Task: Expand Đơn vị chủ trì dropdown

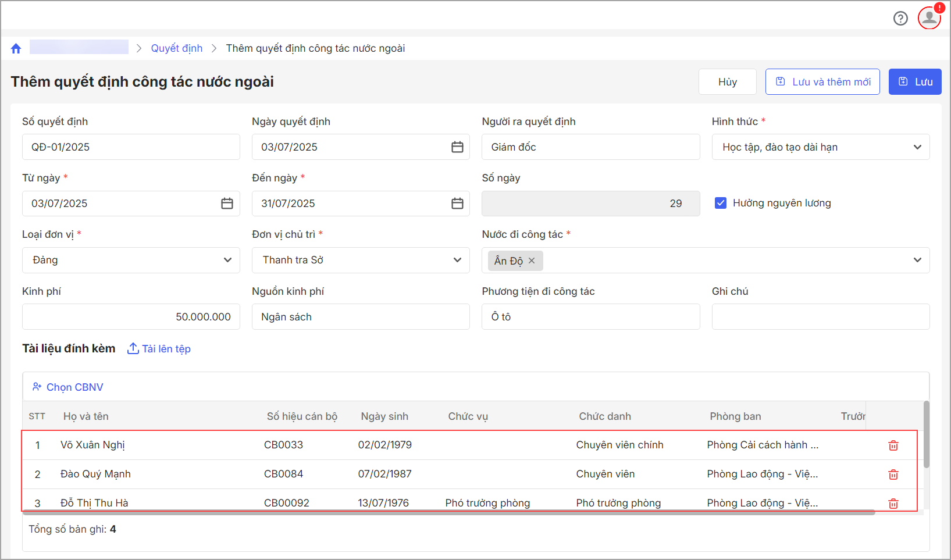Action: [x=457, y=260]
